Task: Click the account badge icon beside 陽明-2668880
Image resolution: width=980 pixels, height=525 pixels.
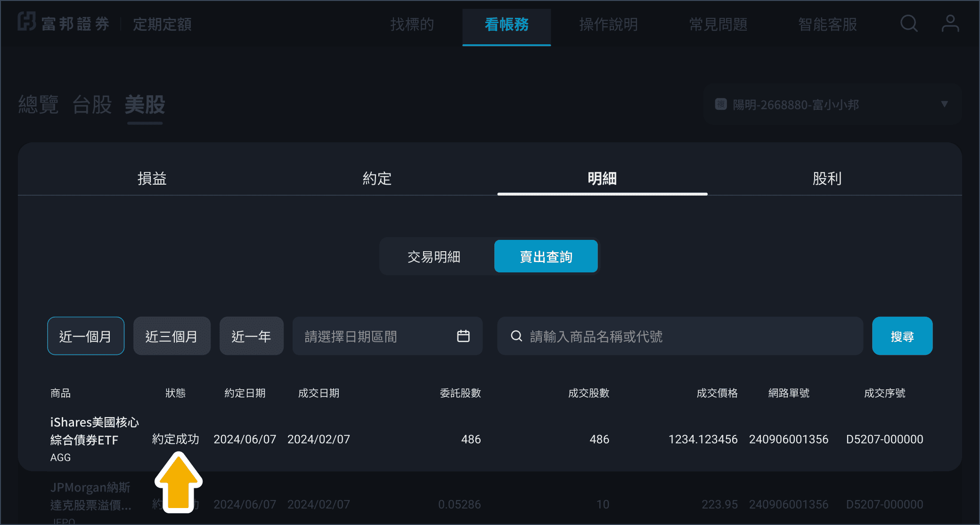Action: click(720, 104)
